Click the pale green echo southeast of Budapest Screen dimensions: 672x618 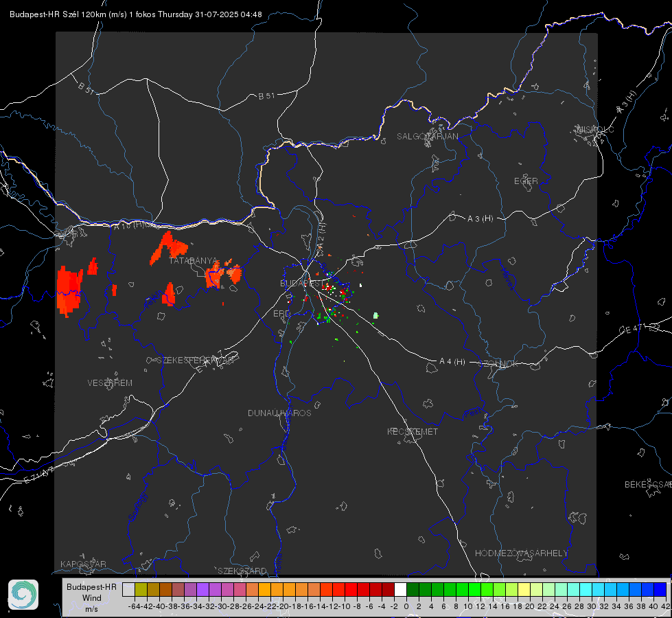click(x=376, y=316)
